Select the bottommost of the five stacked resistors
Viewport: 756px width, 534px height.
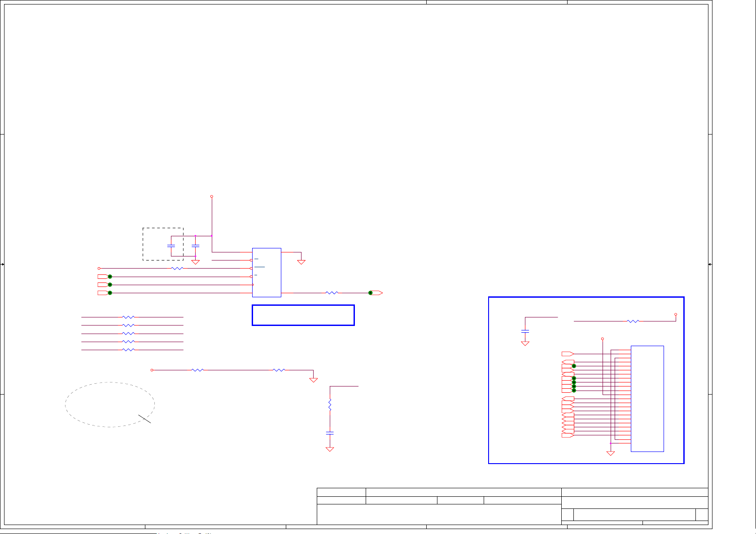tap(128, 350)
